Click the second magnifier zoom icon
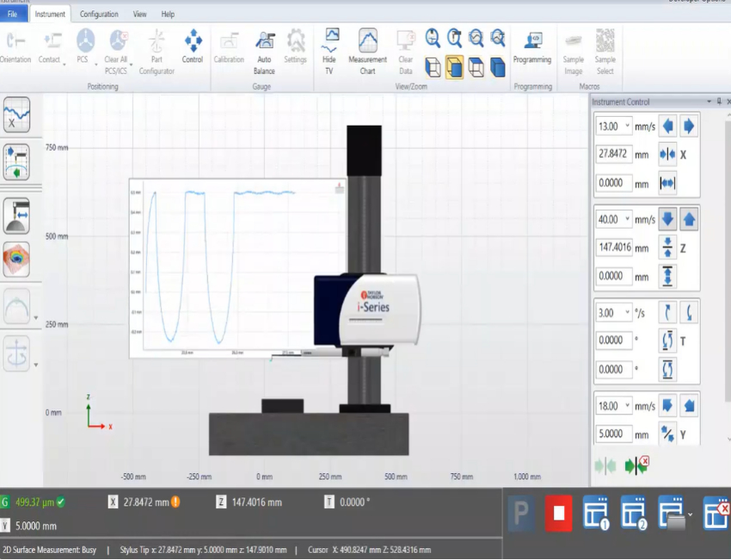This screenshot has width=731, height=560. coord(455,38)
